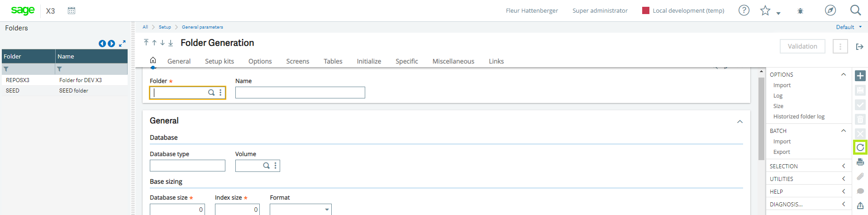Click the exit page icon

860,46
